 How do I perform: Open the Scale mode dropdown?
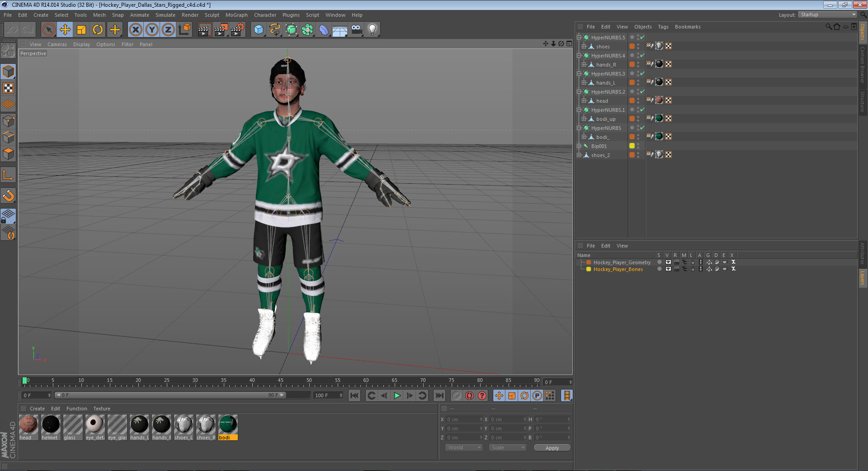point(508,447)
